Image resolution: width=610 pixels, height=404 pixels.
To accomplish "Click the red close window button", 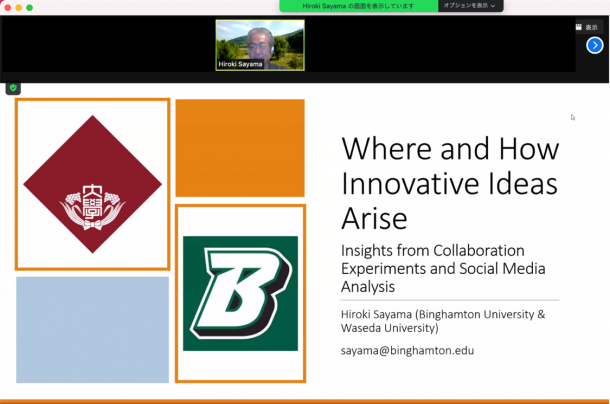I will pyautogui.click(x=7, y=7).
